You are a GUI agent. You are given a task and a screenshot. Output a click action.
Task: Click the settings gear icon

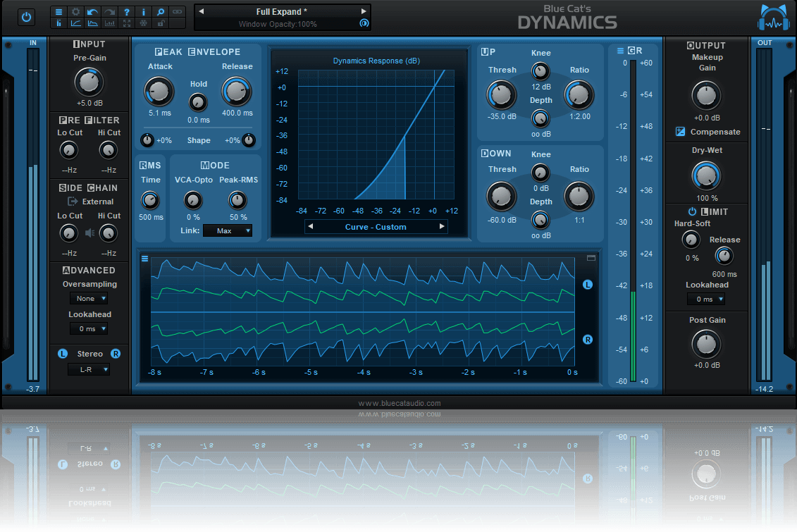75,11
